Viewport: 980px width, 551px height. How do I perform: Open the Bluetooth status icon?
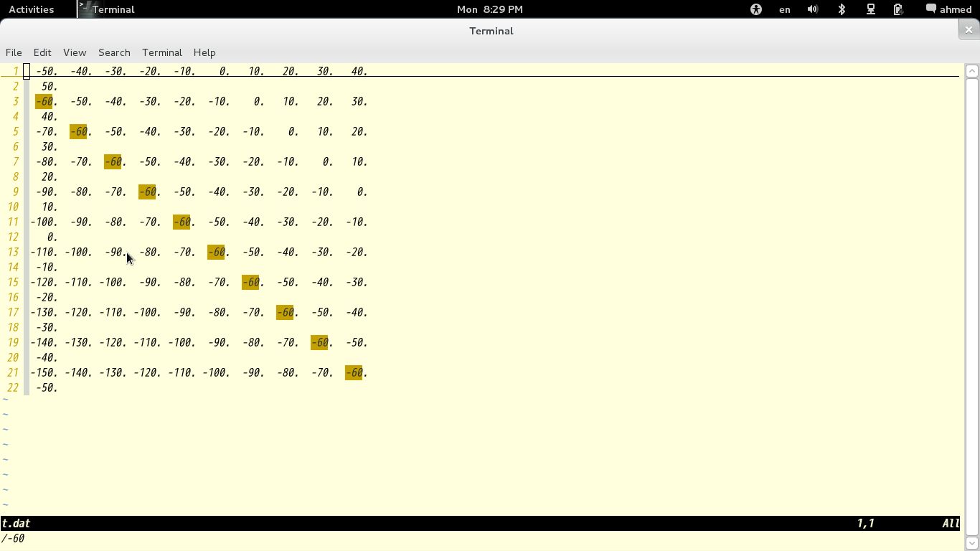point(842,9)
